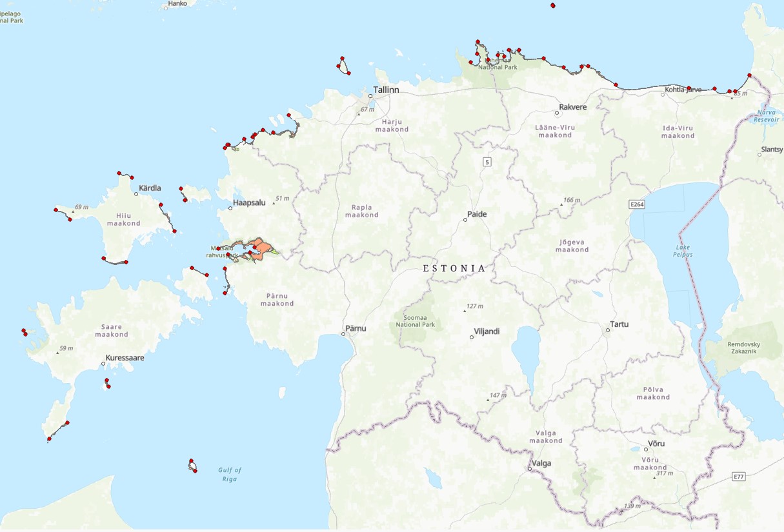784x532 pixels.
Task: Select the Tallinn city marker circle
Action: pyautogui.click(x=370, y=97)
